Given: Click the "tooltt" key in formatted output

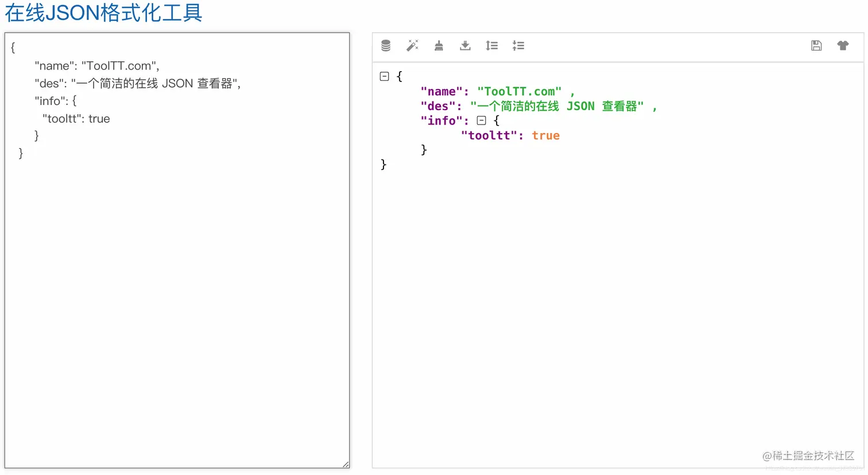Looking at the screenshot, I should 489,135.
